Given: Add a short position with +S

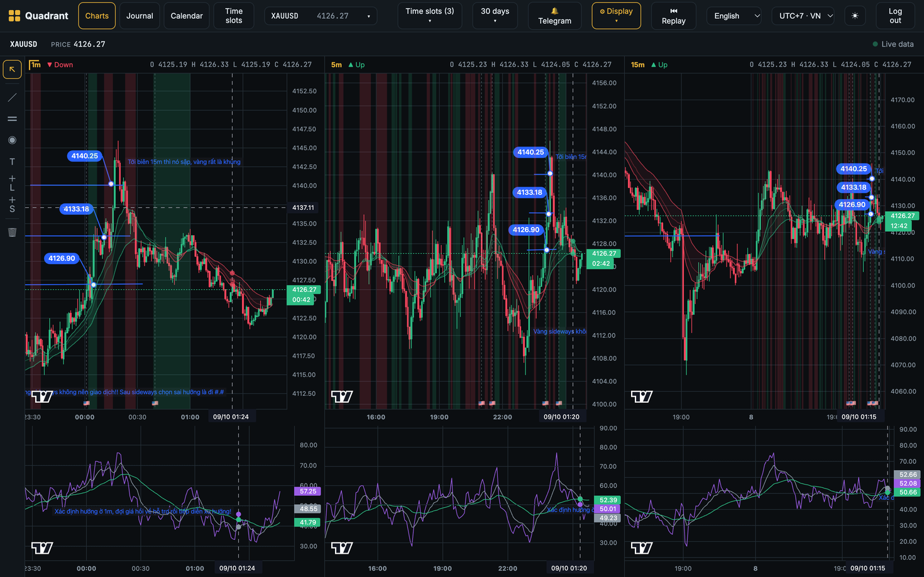Looking at the screenshot, I should coord(12,204).
